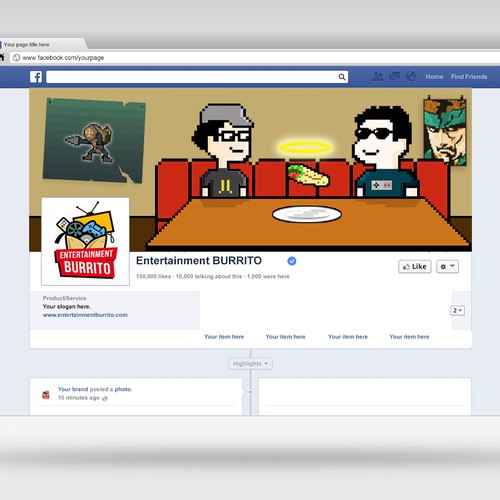Viewport: 500px width, 500px height.
Task: Open the notifications globe icon
Action: pos(411,77)
